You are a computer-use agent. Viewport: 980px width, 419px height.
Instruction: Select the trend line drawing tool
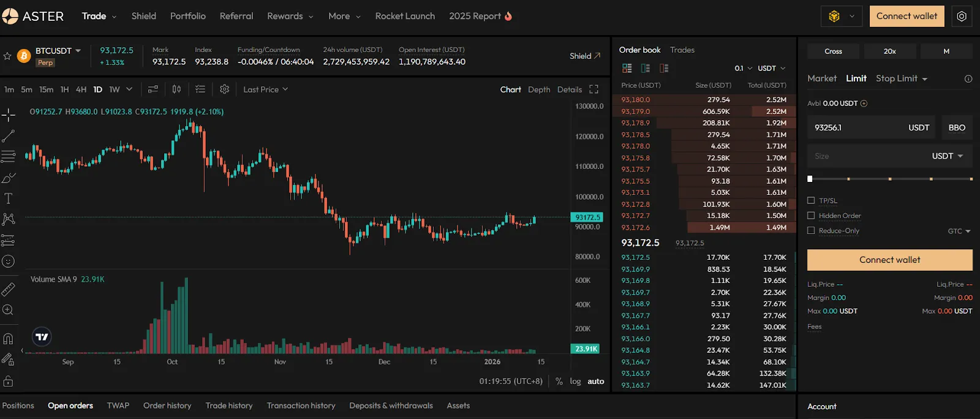click(8, 136)
